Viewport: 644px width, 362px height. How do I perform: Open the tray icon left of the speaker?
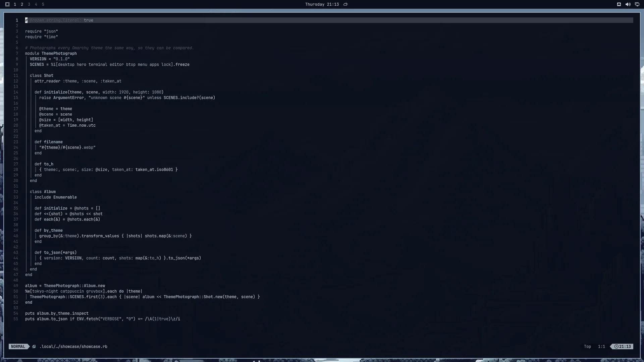[619, 4]
